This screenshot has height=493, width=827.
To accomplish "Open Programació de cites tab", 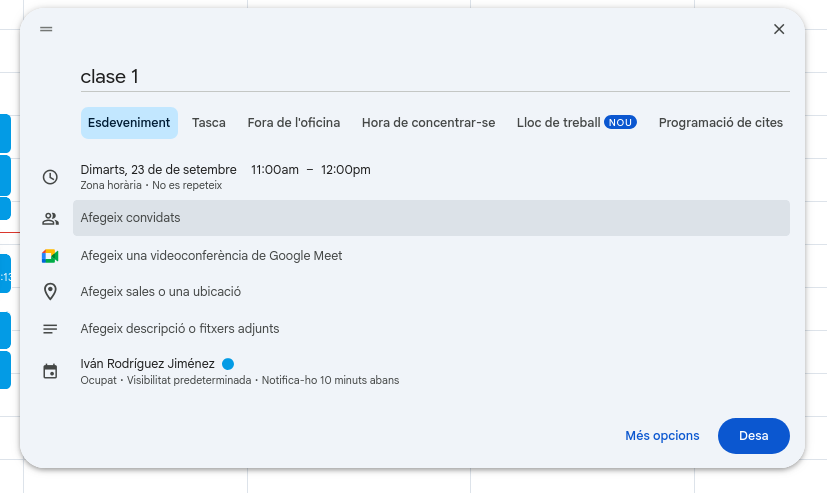I will click(x=720, y=123).
